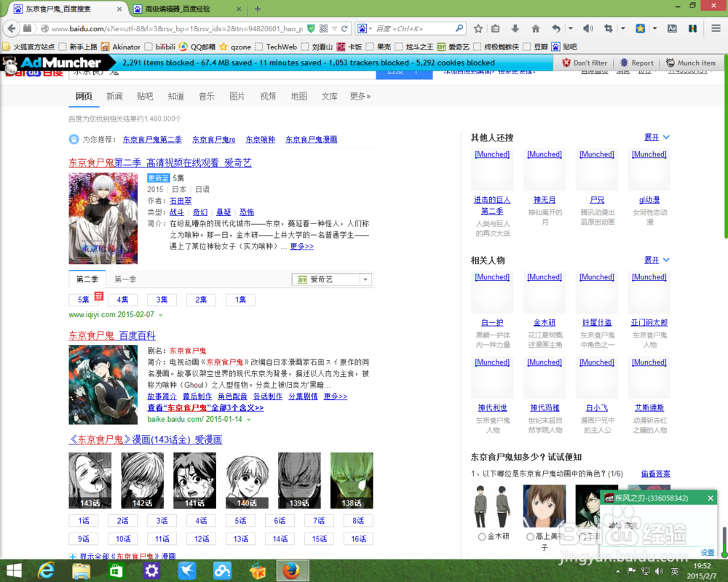
Task: Select 高上美琴子 radio option in quiz
Action: [x=530, y=536]
